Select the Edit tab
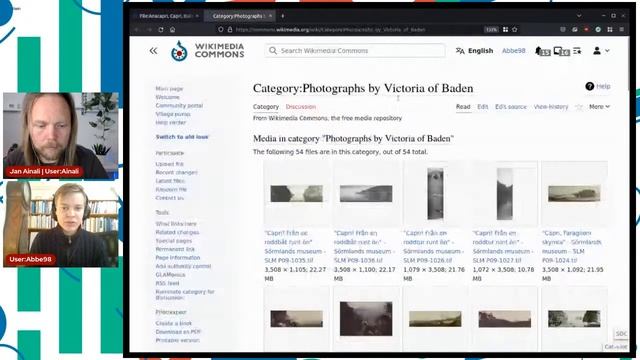The width and height of the screenshot is (640, 360). click(482, 107)
